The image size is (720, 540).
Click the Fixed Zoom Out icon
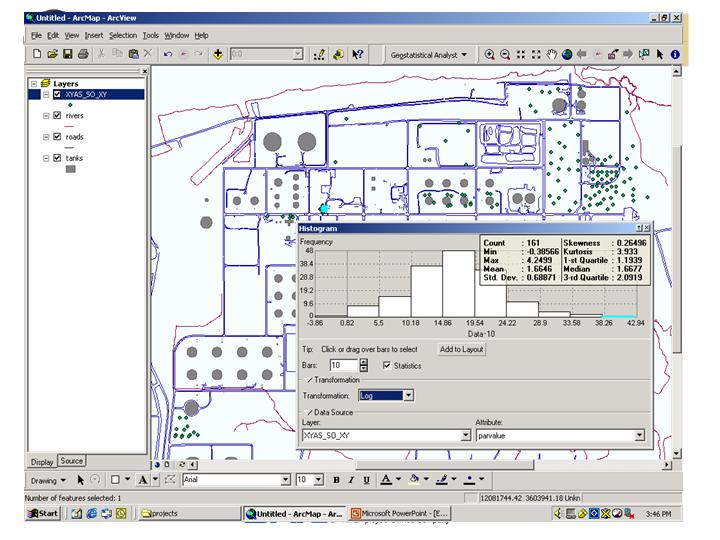(x=536, y=55)
